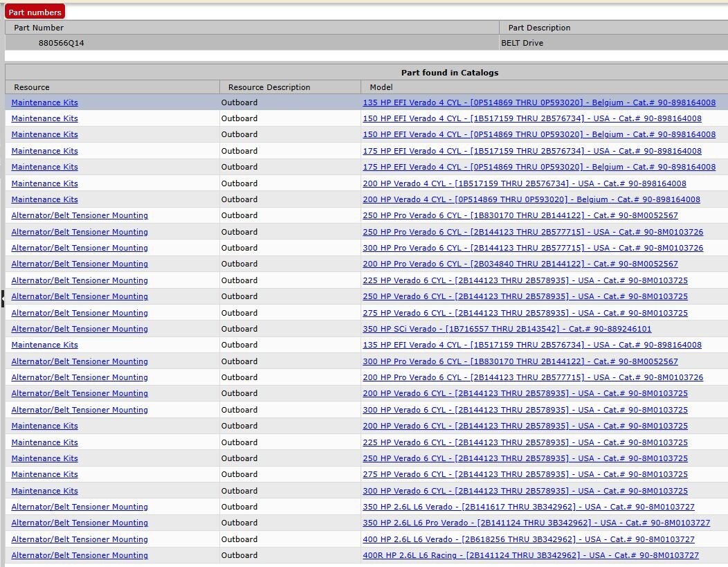Click Outboard in the 350 HP SCi Verado row

[x=239, y=328]
